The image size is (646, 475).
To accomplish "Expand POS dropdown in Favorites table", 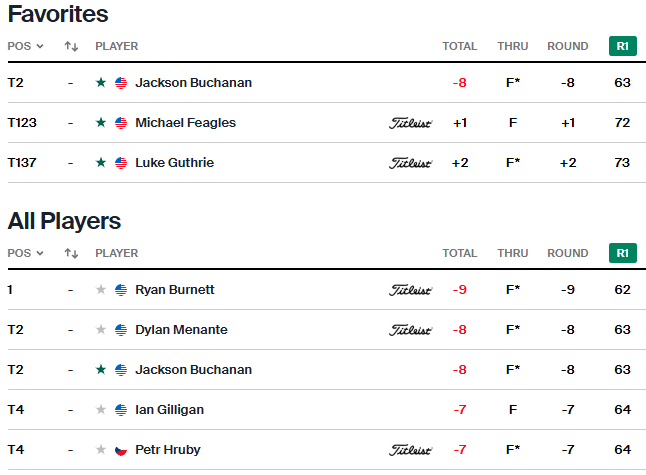I will pos(26,46).
